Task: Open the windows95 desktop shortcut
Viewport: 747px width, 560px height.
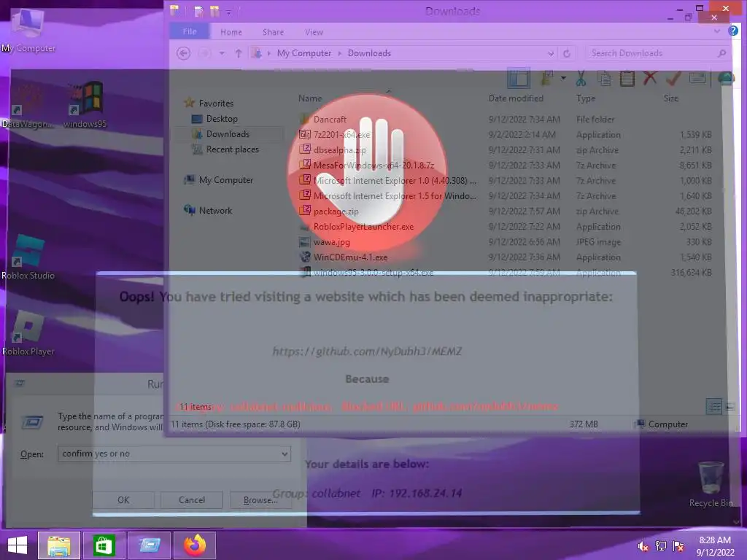Action: 85,105
